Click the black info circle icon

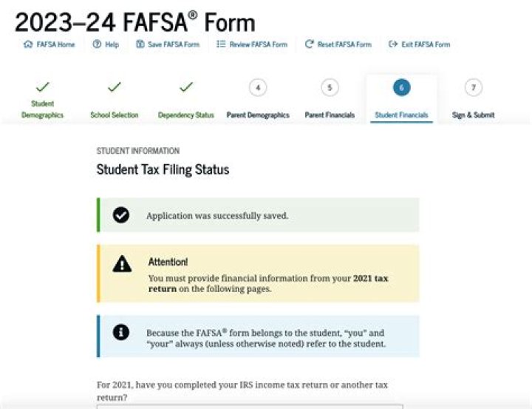pyautogui.click(x=121, y=333)
